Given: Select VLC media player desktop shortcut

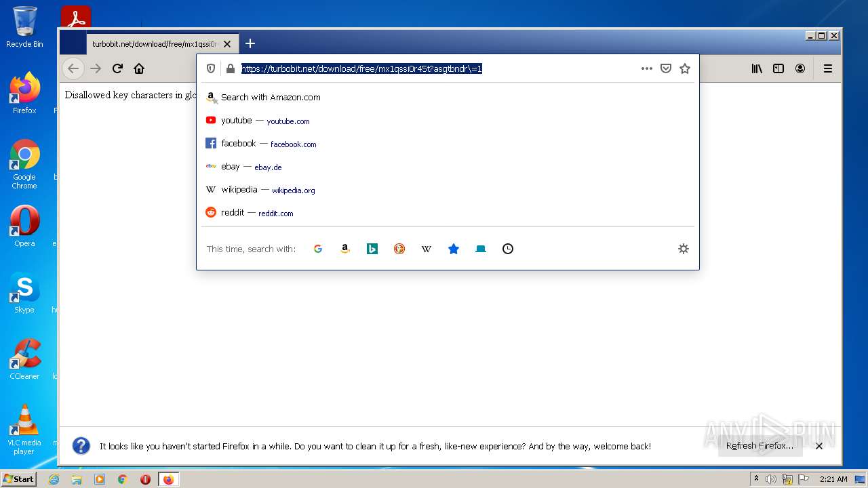Looking at the screenshot, I should click(x=24, y=430).
